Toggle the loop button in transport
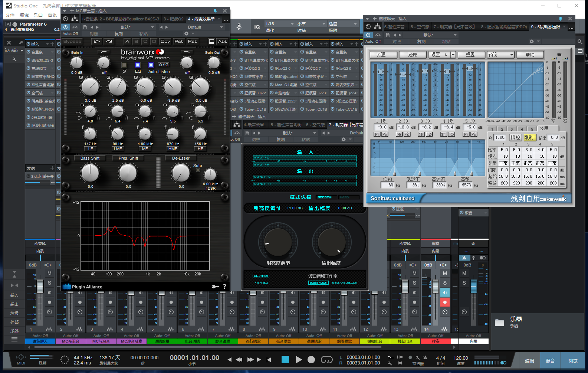The image size is (588, 373). click(x=326, y=360)
